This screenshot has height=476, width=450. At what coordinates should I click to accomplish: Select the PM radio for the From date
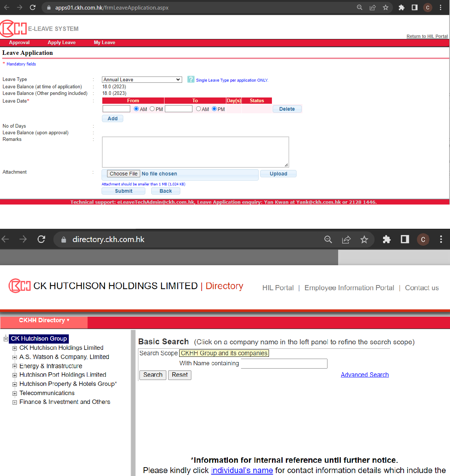click(152, 109)
